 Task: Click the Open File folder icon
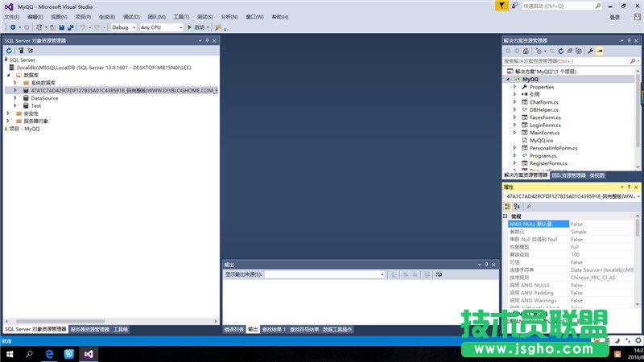coord(53,27)
